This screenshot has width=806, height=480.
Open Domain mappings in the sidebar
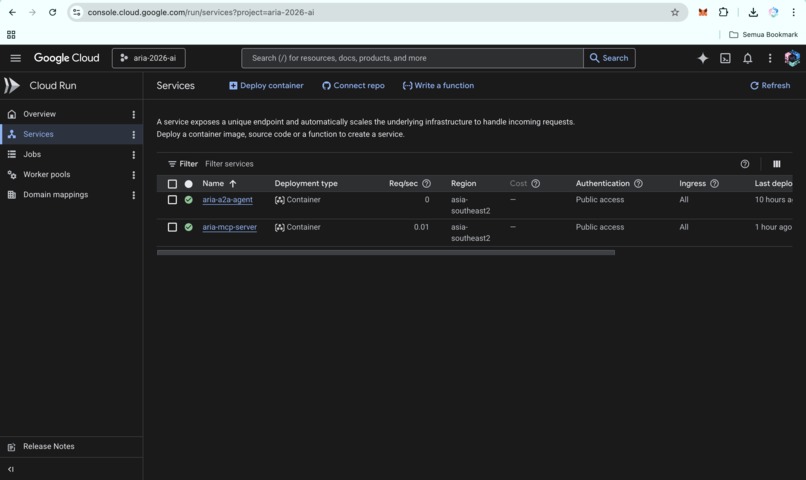click(x=56, y=194)
